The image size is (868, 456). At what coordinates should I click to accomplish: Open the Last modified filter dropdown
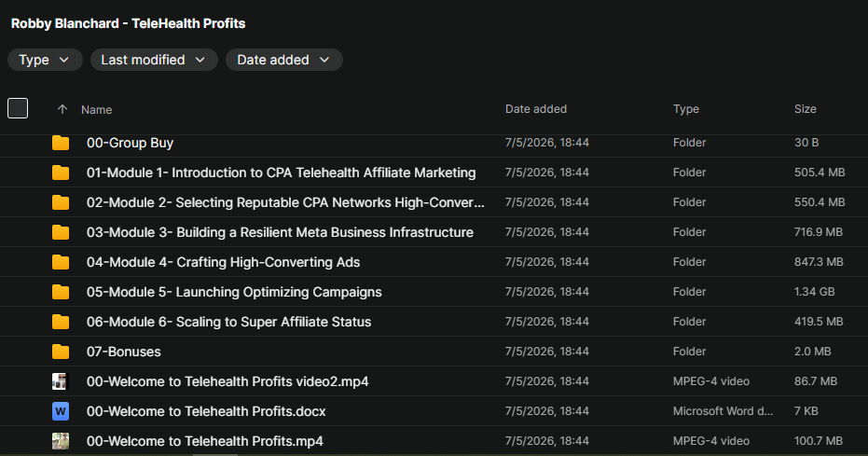(154, 60)
